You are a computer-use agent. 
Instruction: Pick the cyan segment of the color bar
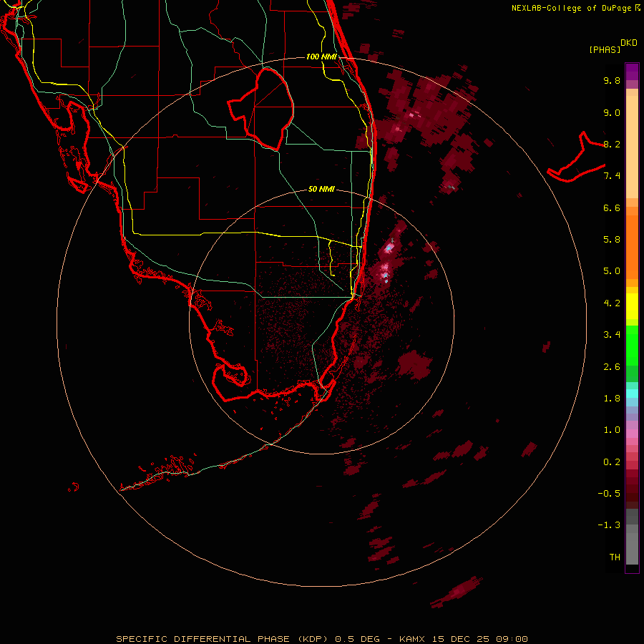[632, 393]
